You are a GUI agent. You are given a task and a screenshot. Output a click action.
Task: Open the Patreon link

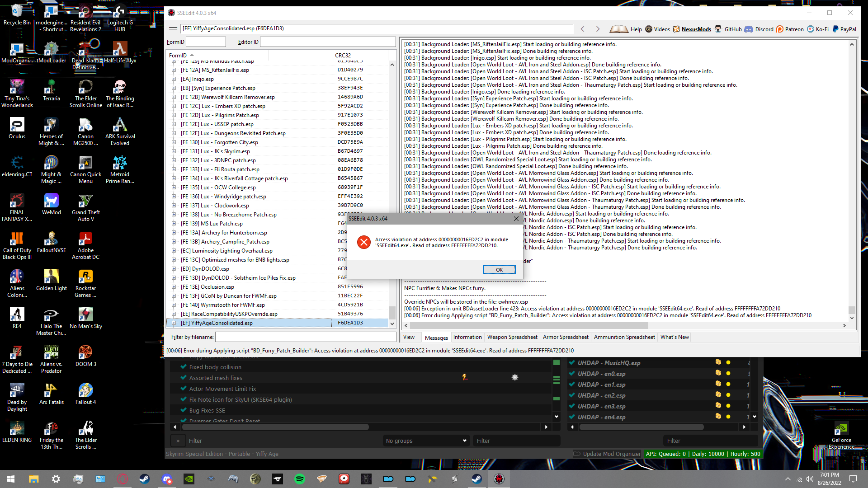[x=790, y=29]
